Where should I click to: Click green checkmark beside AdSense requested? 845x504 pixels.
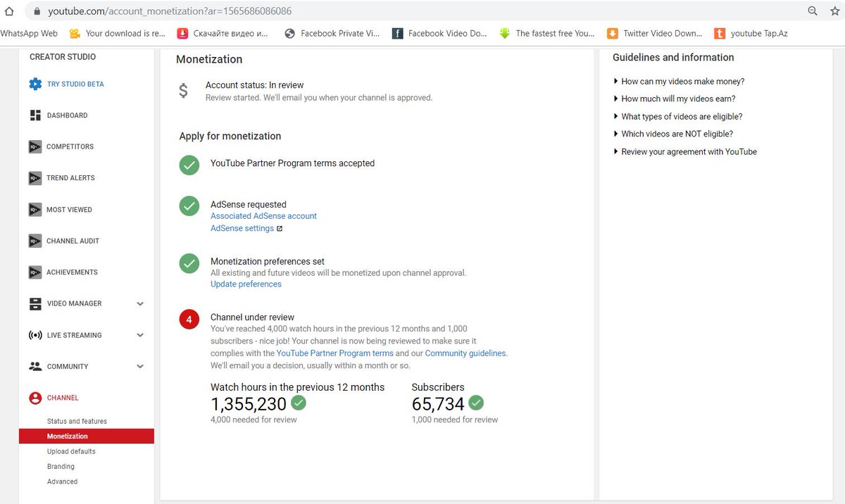(x=189, y=206)
